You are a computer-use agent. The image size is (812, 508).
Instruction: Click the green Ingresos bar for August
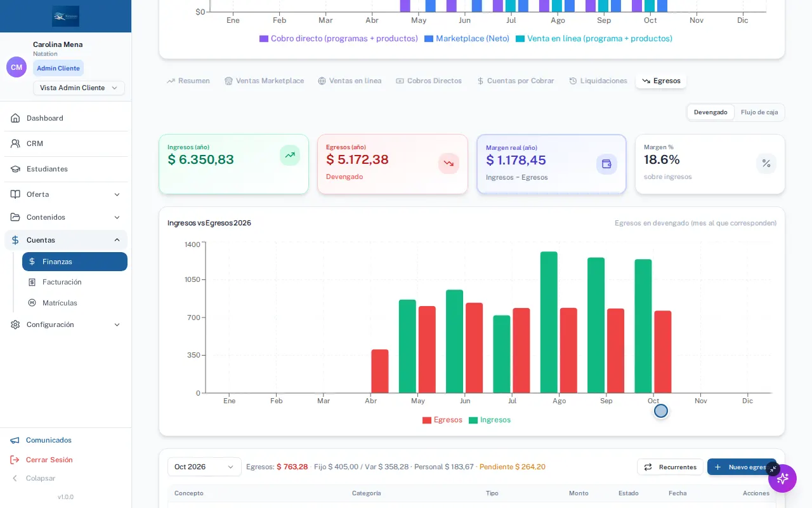(x=549, y=323)
